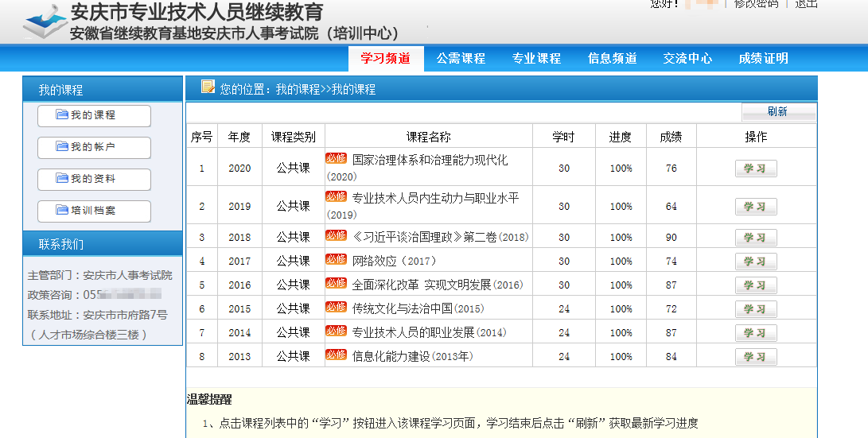Open the 交流中心 tab

click(687, 58)
